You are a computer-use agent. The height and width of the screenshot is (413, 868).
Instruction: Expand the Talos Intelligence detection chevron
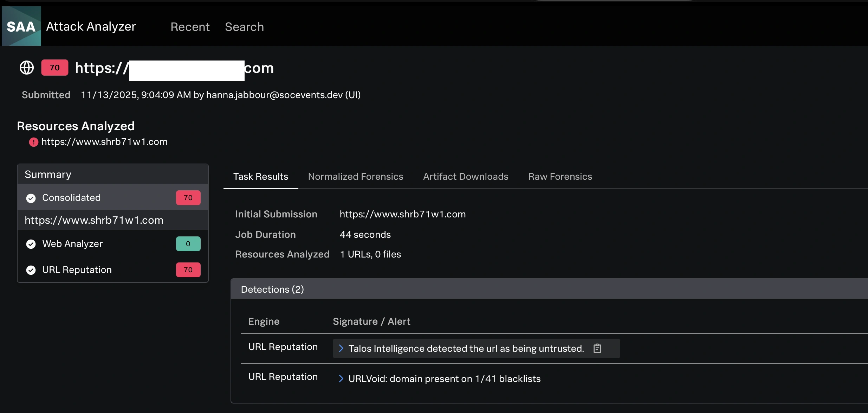341,348
